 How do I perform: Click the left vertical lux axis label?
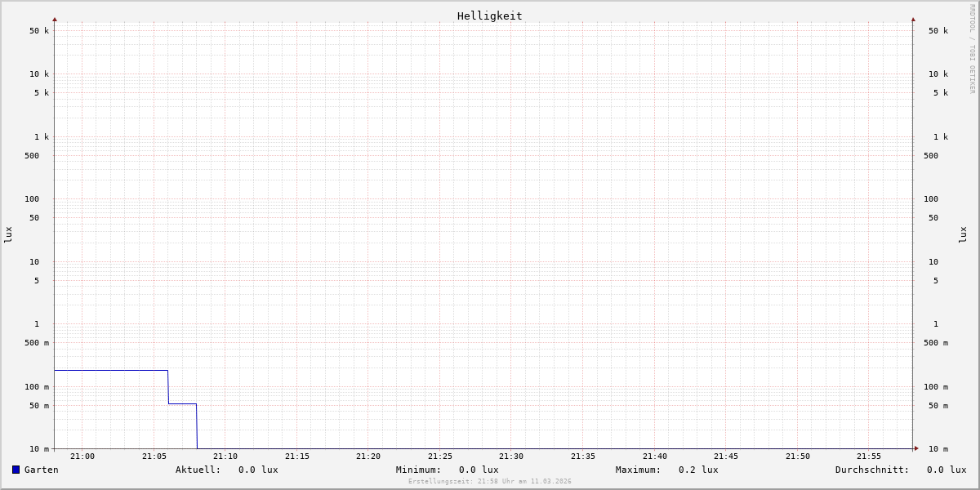click(x=8, y=234)
